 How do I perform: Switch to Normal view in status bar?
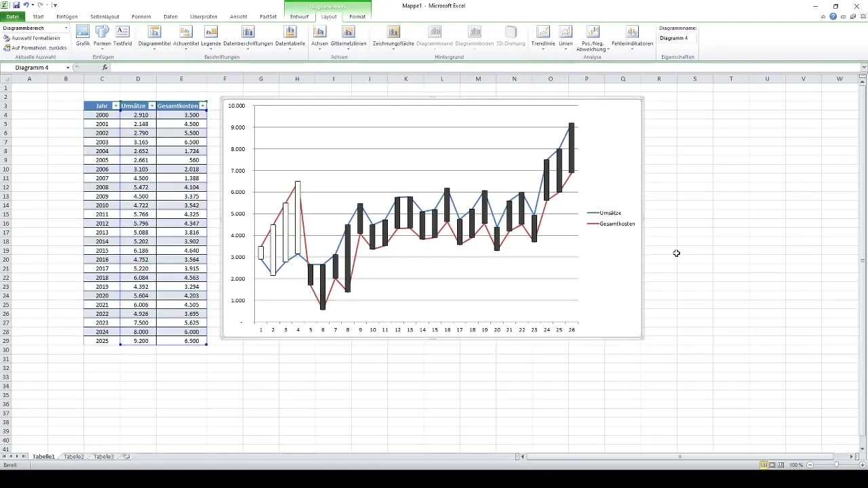pyautogui.click(x=764, y=465)
